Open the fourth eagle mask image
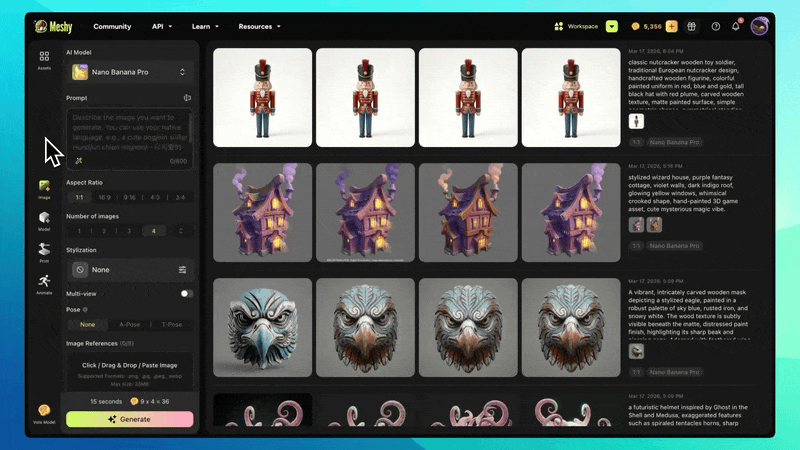Viewport: 800px width, 450px height. 571,328
